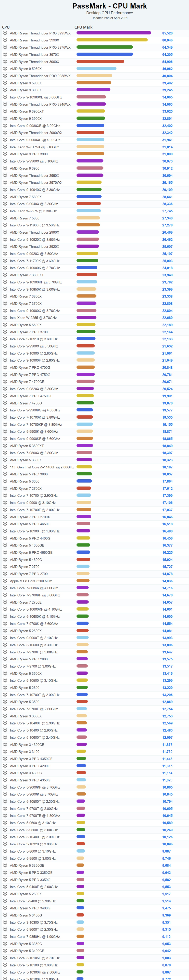The image size is (189, 980).
Task: Expand details chevron for AMD Ryzen 9 5950X
Action: click(5, 69)
